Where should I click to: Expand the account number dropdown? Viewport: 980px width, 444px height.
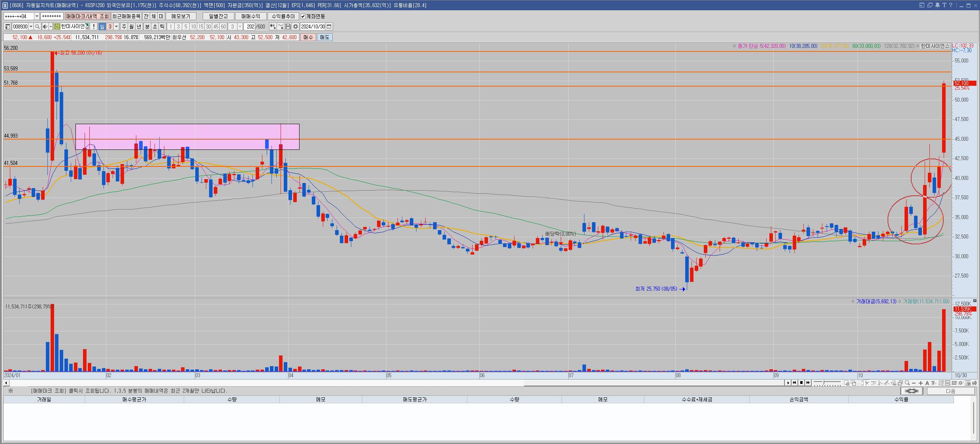point(37,16)
